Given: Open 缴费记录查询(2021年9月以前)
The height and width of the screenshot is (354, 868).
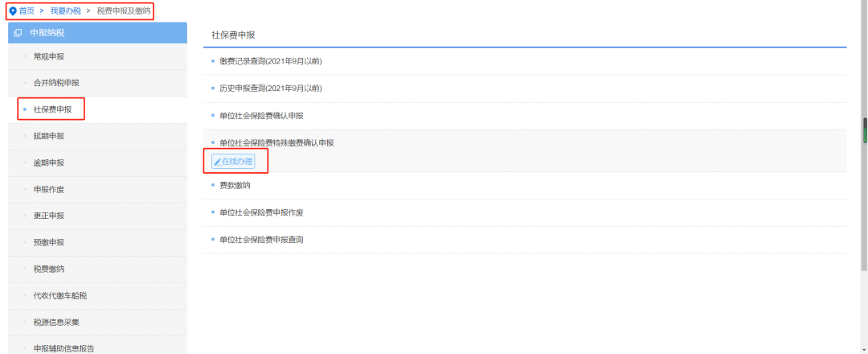Looking at the screenshot, I should coord(271,61).
